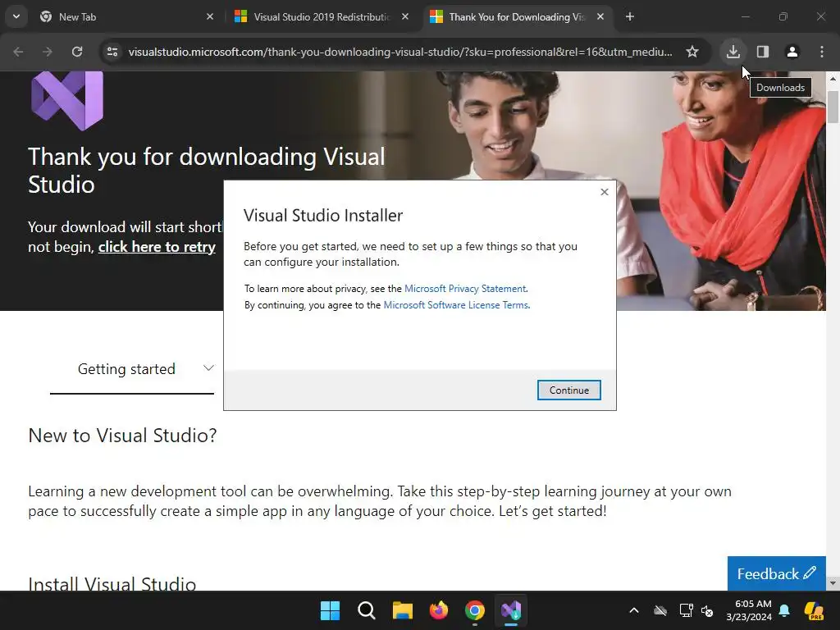Click the scrollbar down arrow
Viewport: 840px width, 630px height.
tap(833, 583)
